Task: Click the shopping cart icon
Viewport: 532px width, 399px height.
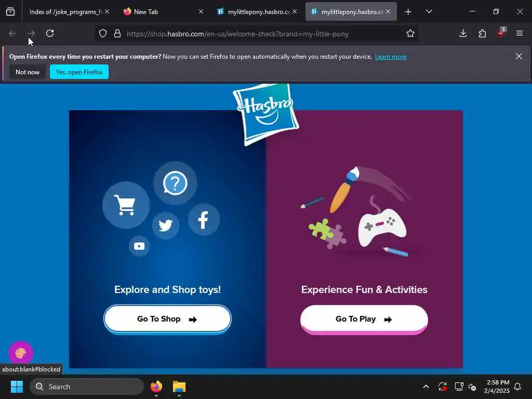Action: click(126, 205)
